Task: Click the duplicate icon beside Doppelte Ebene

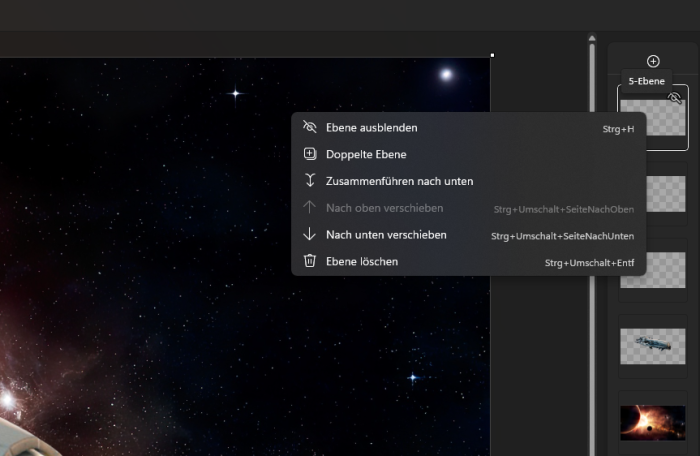Action: coord(310,154)
